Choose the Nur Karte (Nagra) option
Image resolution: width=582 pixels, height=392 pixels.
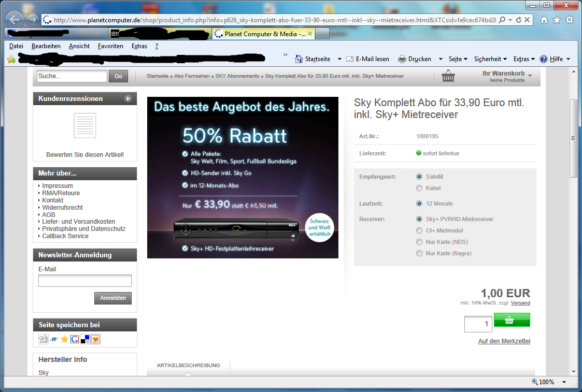[419, 253]
